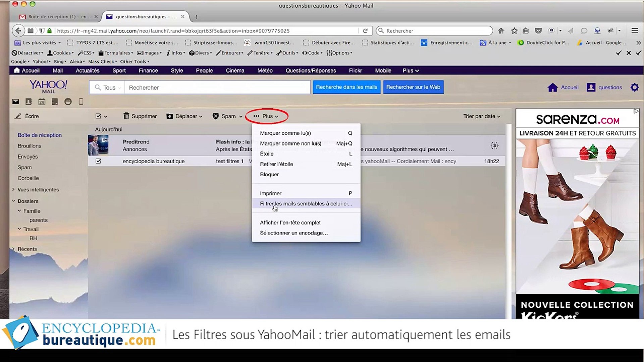Open the Yahoo Mail settings gear

point(634,87)
